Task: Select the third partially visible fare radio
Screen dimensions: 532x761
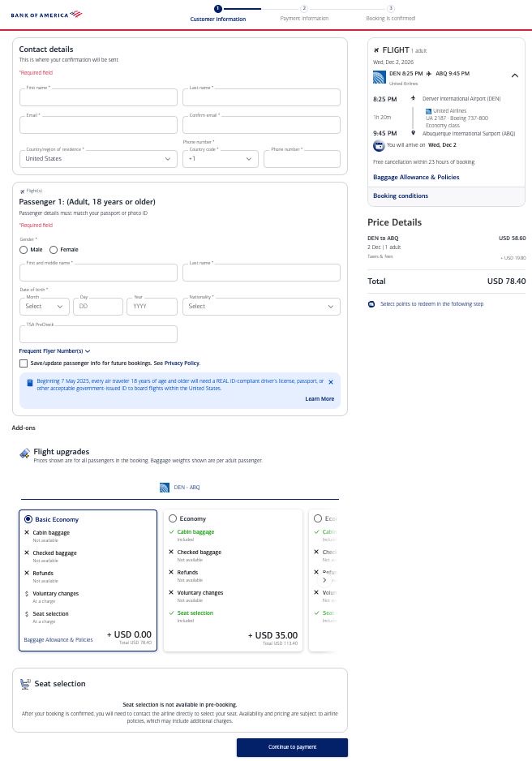Action: point(318,518)
